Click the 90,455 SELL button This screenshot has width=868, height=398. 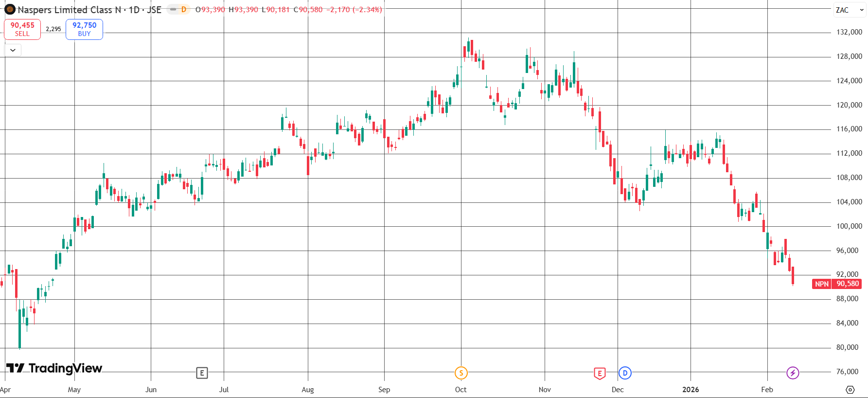[22, 29]
